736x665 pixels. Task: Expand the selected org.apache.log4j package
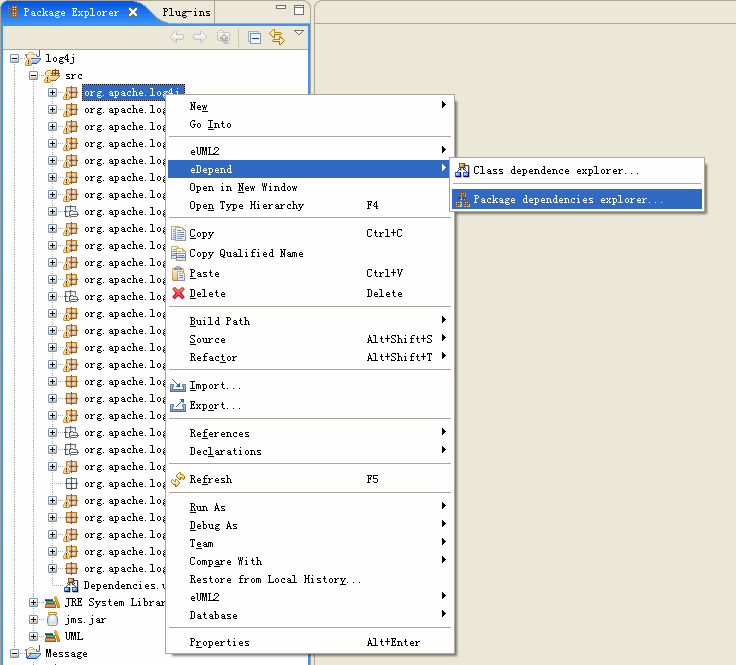(53, 92)
